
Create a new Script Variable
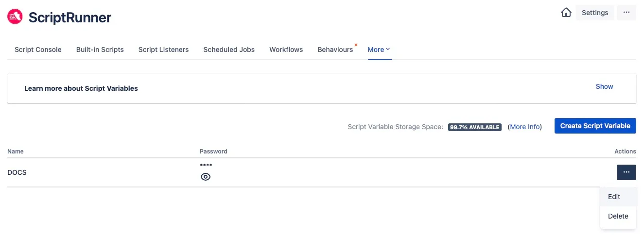click(x=595, y=126)
